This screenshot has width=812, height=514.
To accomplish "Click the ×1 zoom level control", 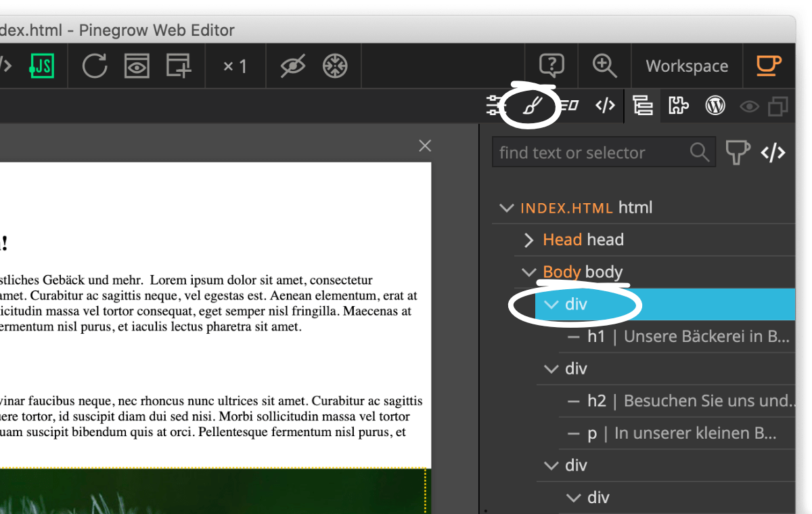I will click(x=235, y=66).
